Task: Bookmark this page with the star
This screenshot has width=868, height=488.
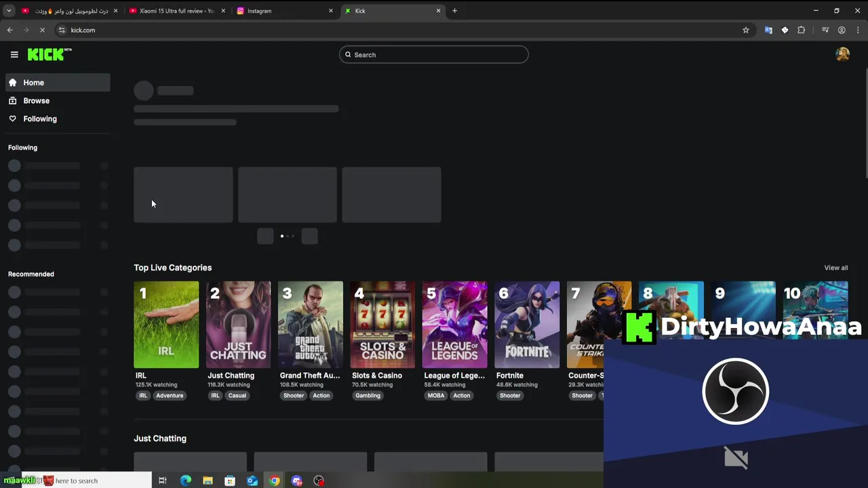Action: 746,30
